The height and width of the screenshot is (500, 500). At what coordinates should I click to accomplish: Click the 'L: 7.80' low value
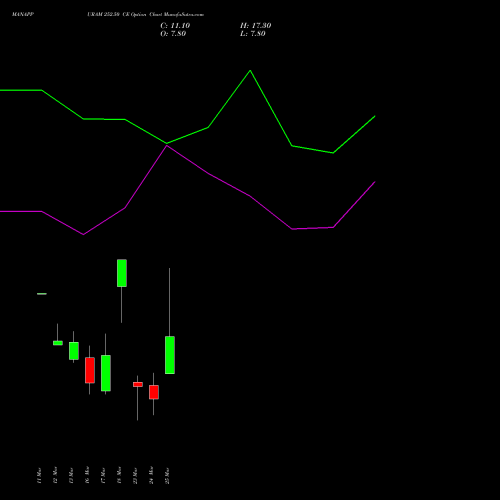[253, 34]
